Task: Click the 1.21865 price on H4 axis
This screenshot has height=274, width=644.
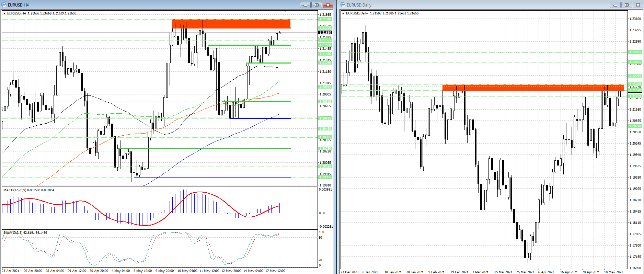Action: pos(325,15)
